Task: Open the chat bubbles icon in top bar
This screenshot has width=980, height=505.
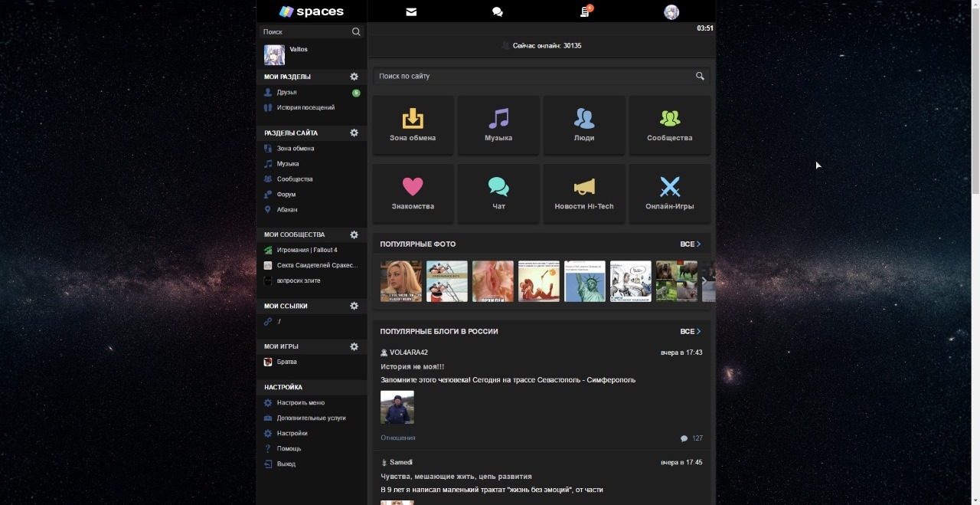Action: 498,11
